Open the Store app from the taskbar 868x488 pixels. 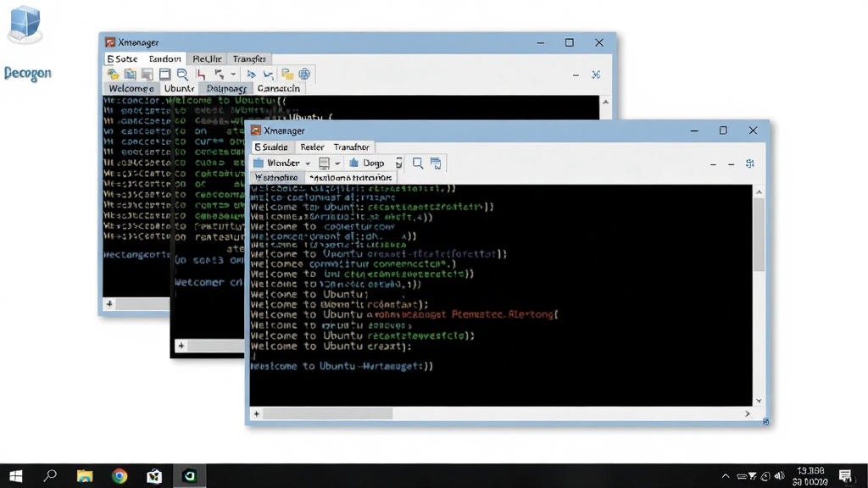tap(154, 476)
